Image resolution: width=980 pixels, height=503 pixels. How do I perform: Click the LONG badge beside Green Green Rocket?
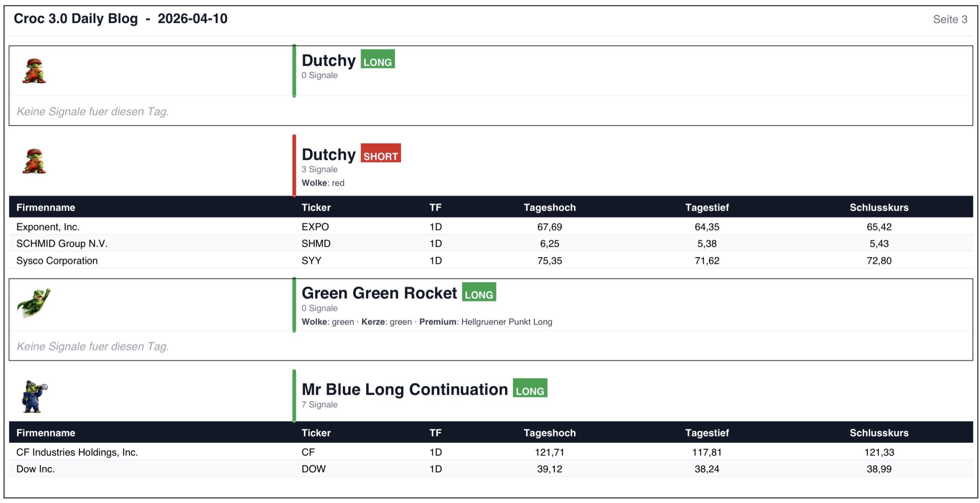point(479,292)
